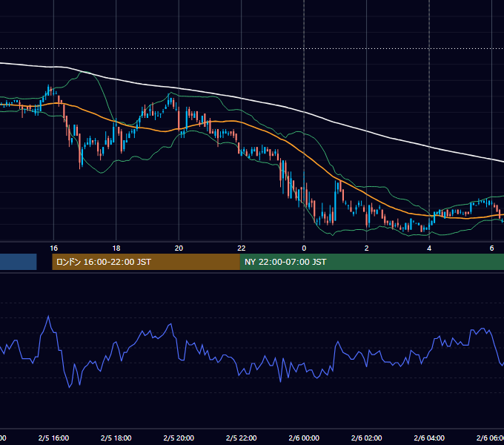Image resolution: width=504 pixels, height=445 pixels.
Task: Click the 22 hour label on the axis
Action: [242, 248]
